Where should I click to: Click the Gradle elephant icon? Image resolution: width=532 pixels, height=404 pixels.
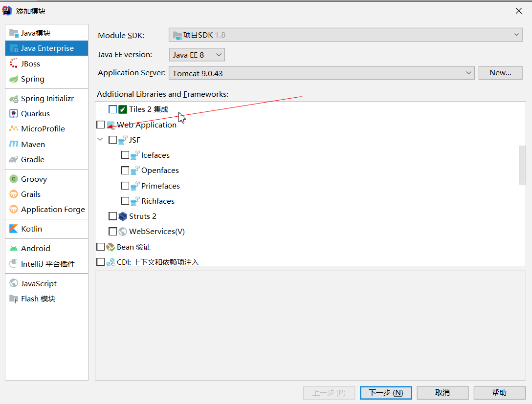pos(14,159)
